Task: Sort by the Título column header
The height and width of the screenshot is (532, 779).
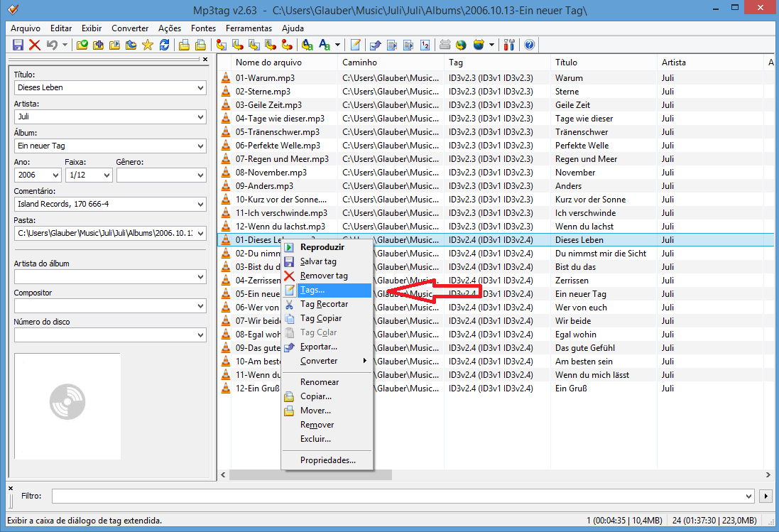Action: [604, 62]
